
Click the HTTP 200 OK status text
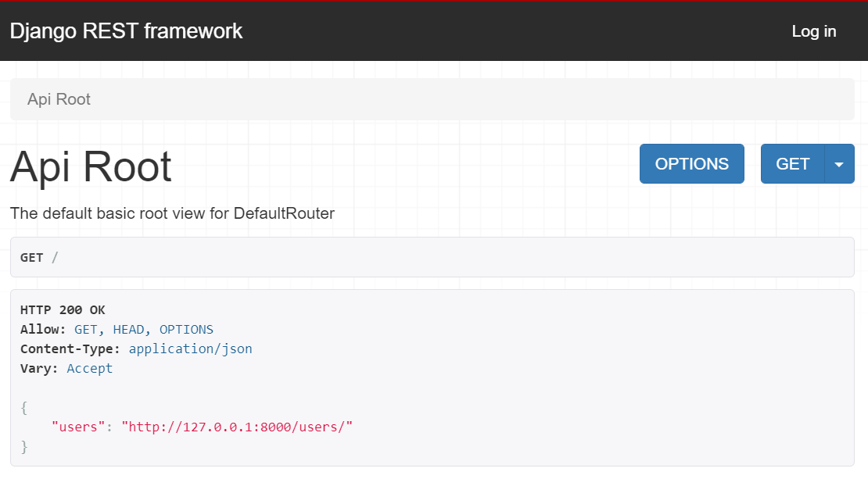click(63, 309)
